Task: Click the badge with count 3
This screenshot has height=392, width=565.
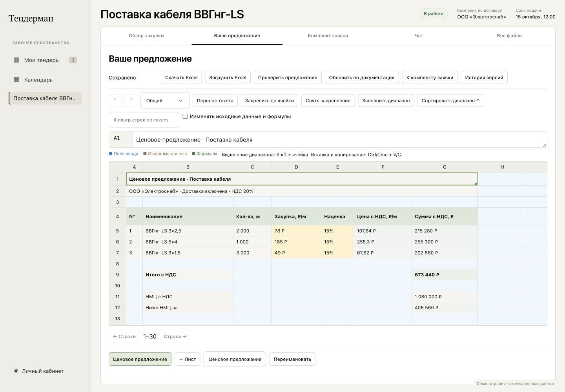Action: [73, 60]
